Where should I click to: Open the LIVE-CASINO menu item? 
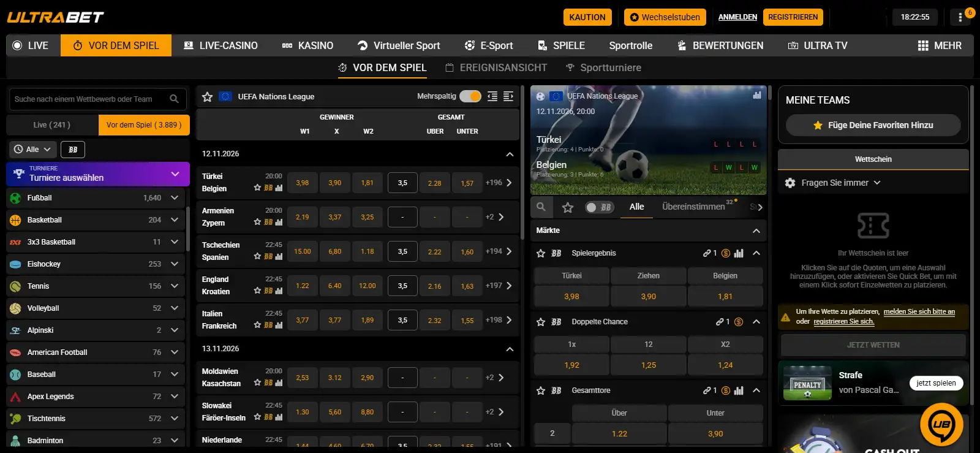pyautogui.click(x=221, y=45)
